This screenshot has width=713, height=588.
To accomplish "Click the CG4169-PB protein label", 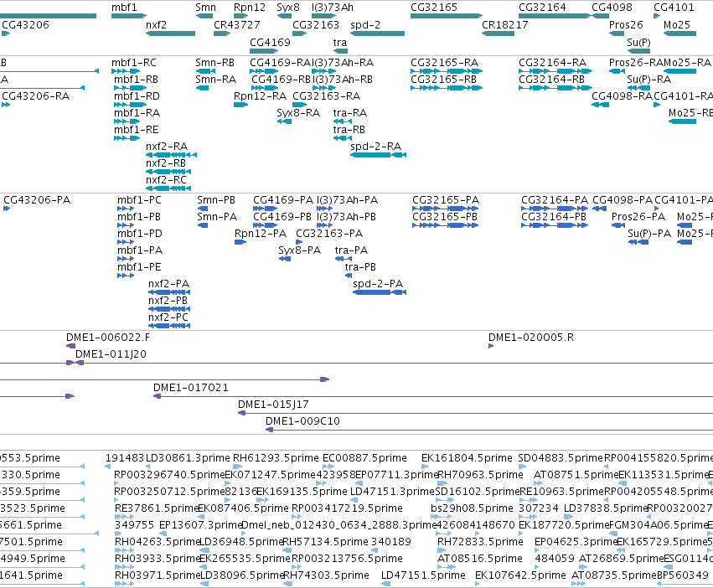I will (282, 216).
